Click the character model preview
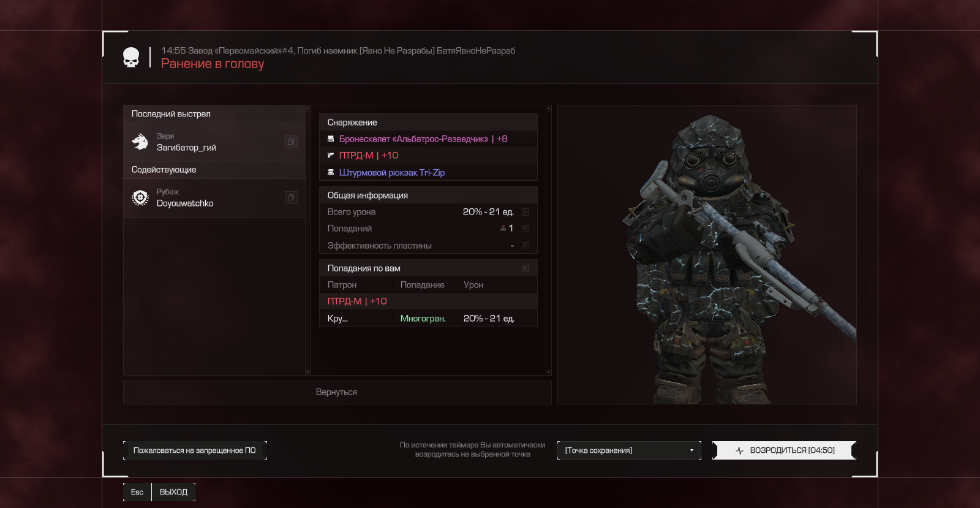The height and width of the screenshot is (508, 980). 707,254
